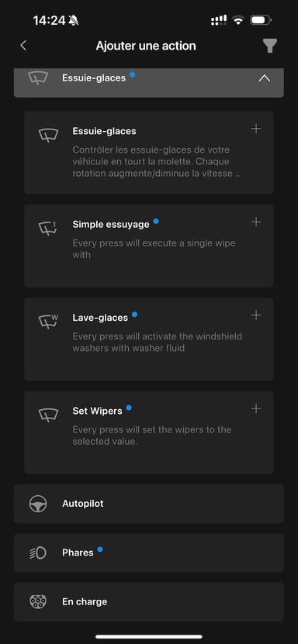The image size is (298, 644).
Task: Add the Essuie-glaces action with plus
Action: pyautogui.click(x=255, y=129)
